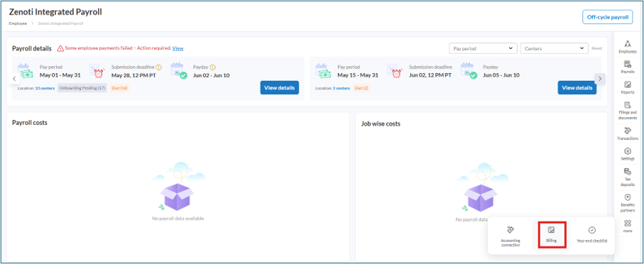Click the Zenoti Integrated Payroll breadcrumb text

(60, 23)
